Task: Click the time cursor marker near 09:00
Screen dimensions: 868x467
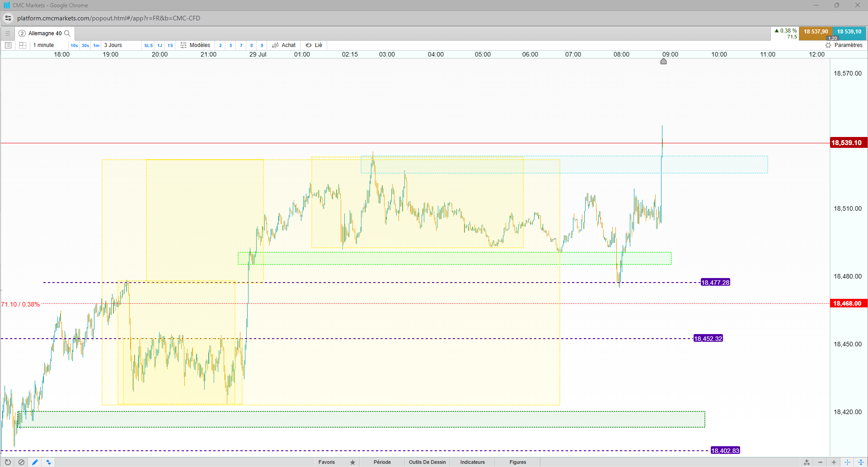Action: [x=663, y=61]
